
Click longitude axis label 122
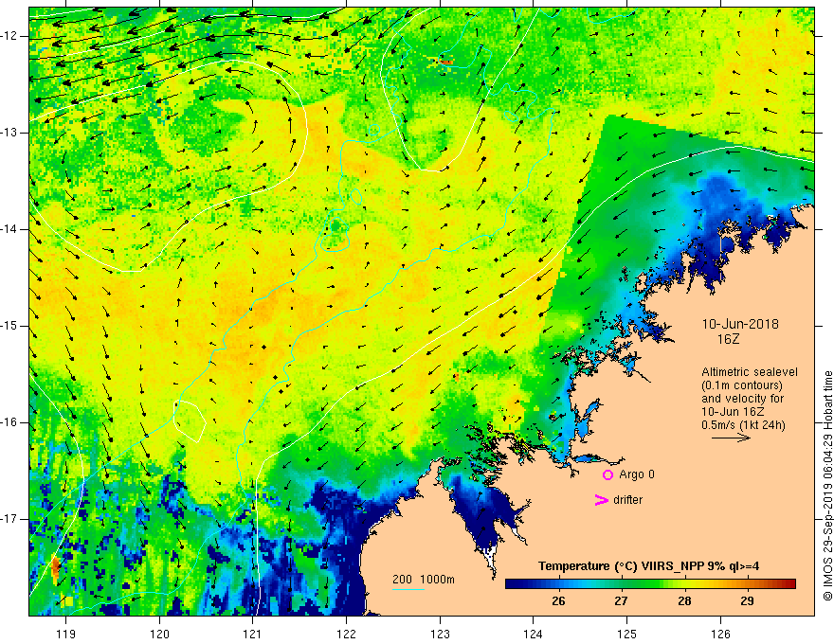click(346, 634)
